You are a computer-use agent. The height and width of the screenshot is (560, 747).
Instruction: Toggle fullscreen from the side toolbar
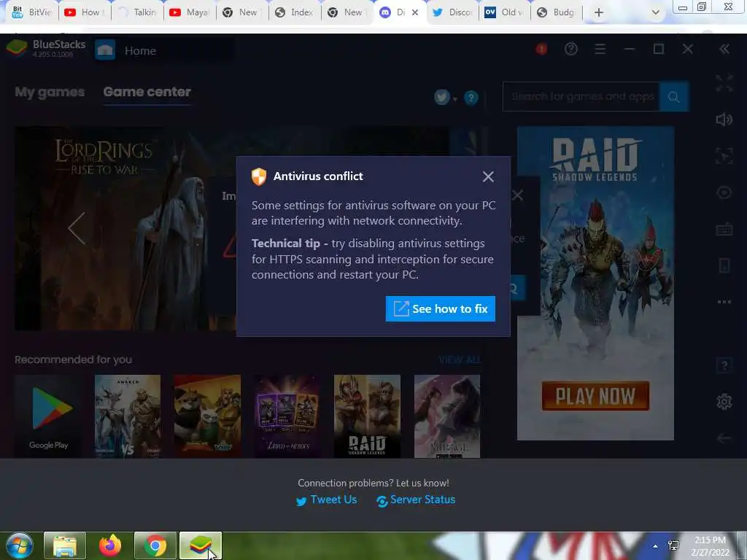tap(724, 83)
